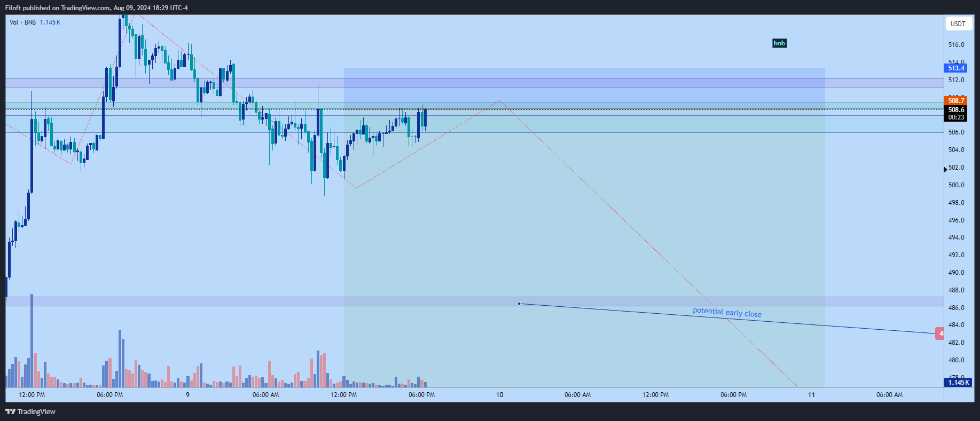Click the 506.0 price axis value

point(956,132)
